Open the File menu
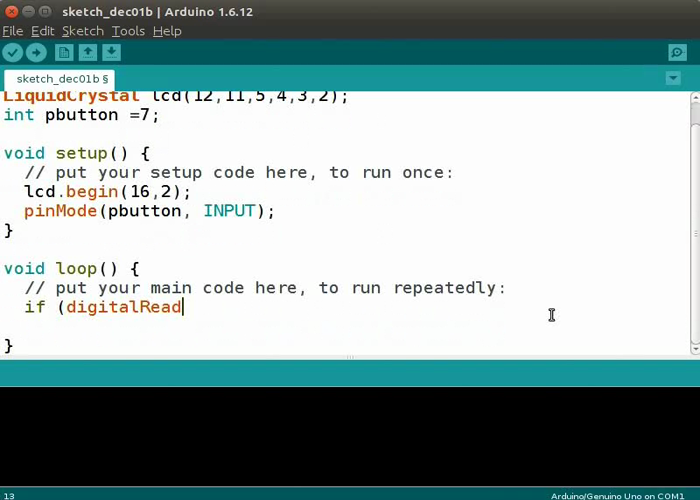Viewport: 700px width, 500px height. click(12, 31)
